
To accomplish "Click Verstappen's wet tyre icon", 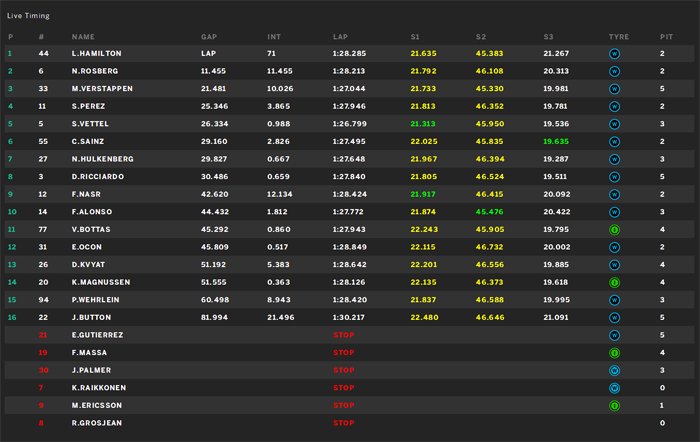I will (614, 89).
